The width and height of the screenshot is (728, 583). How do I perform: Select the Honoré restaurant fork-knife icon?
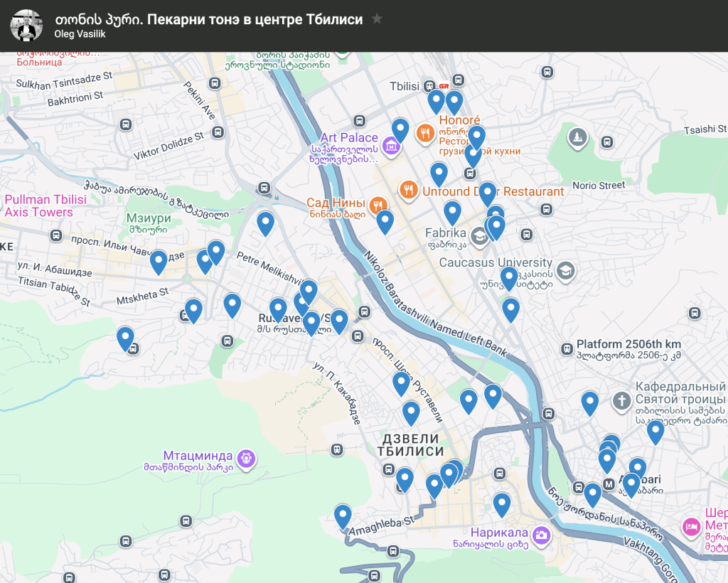[425, 134]
